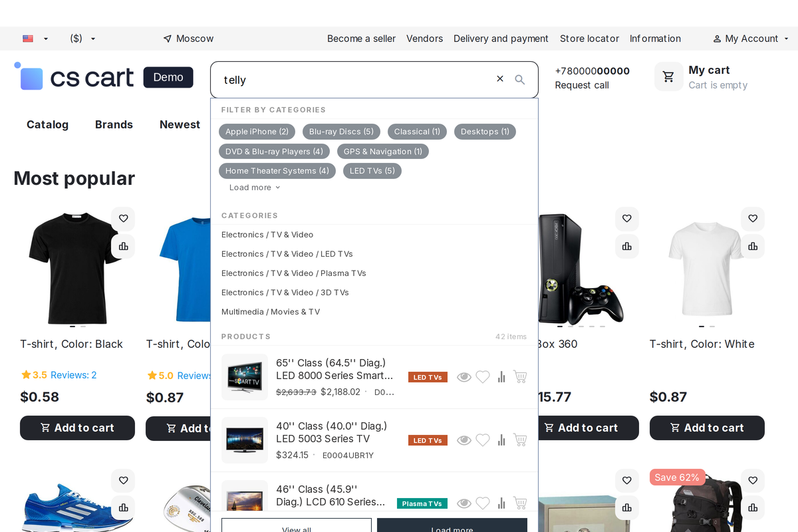Open Delivery and payment page

501,39
